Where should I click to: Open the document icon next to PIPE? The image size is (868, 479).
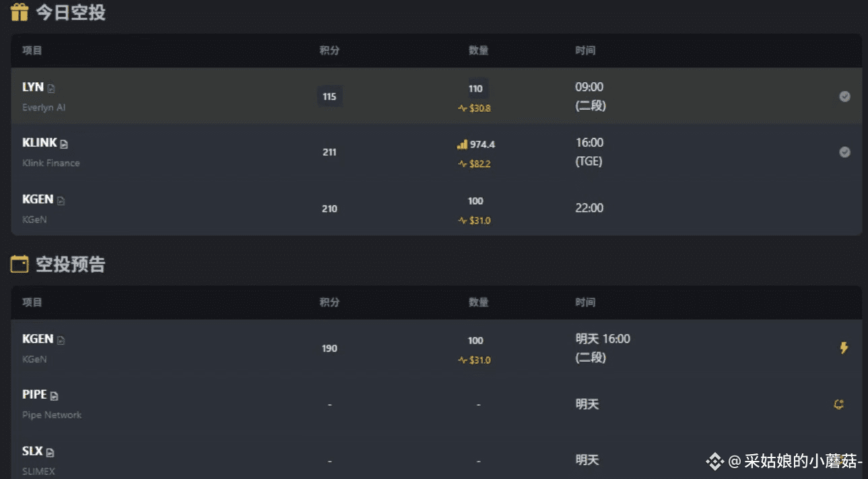(x=54, y=396)
